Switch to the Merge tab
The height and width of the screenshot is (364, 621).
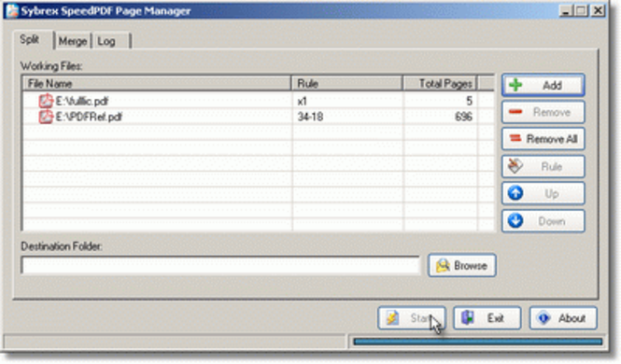pos(73,41)
